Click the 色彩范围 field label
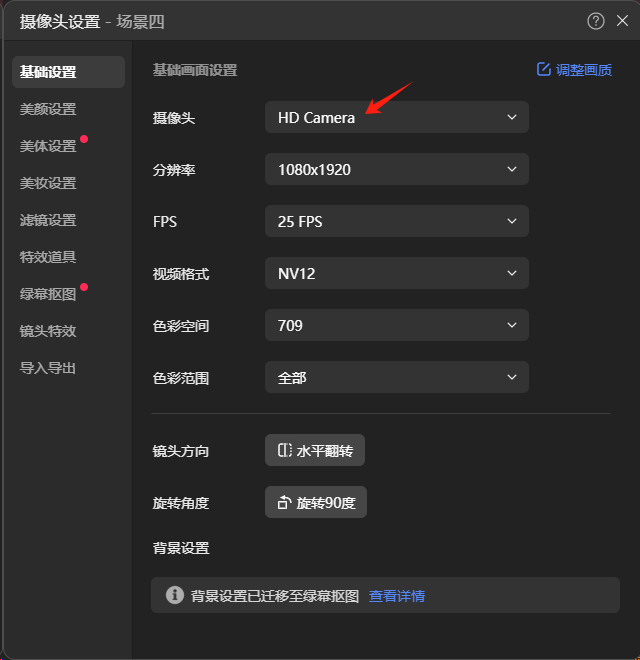This screenshot has width=640, height=660. (x=181, y=378)
